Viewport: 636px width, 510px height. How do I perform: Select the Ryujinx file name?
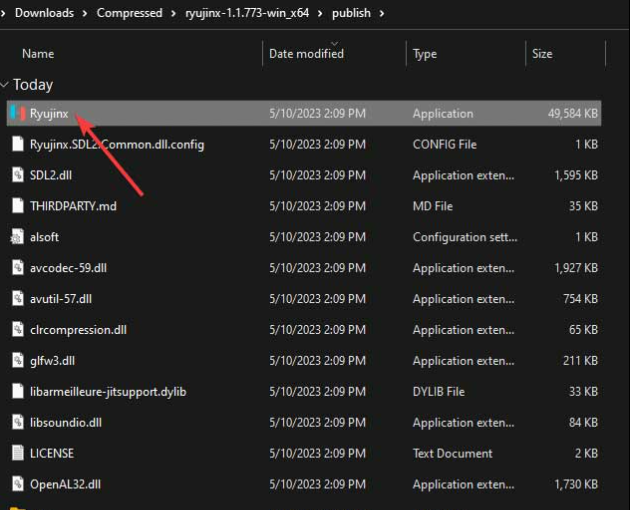(x=49, y=114)
